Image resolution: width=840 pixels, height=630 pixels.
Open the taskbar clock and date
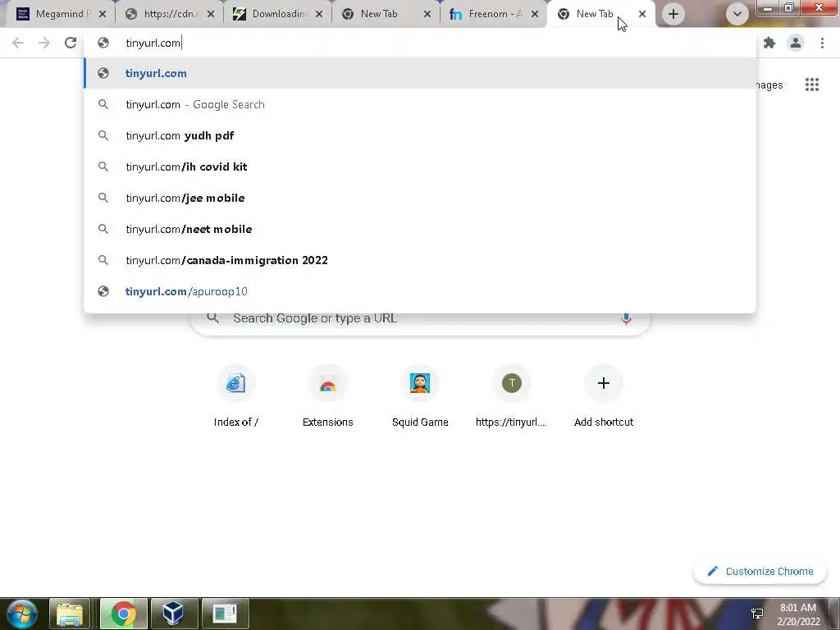point(798,614)
